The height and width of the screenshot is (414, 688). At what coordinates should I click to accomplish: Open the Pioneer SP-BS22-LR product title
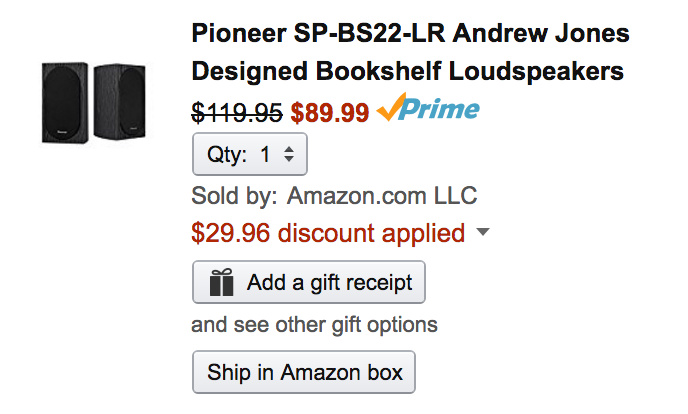click(410, 34)
